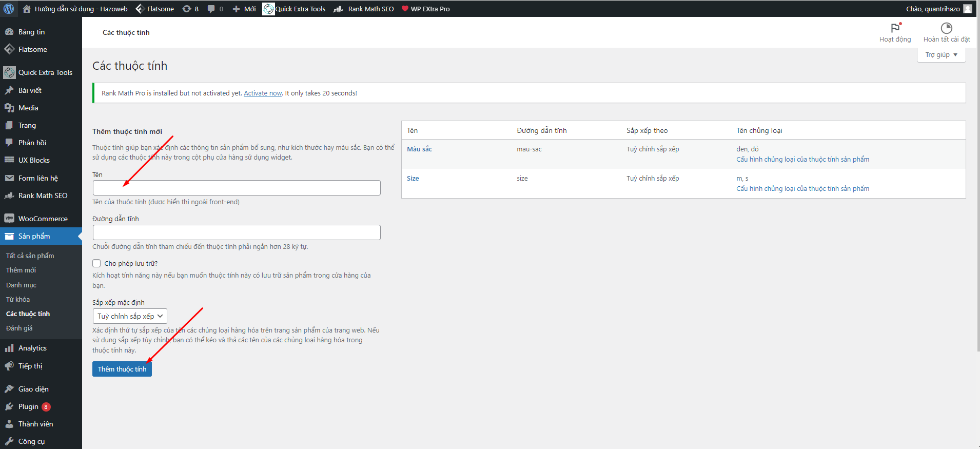Viewport: 980px width, 449px height.
Task: Open Analytics from the sidebar
Action: (x=32, y=348)
